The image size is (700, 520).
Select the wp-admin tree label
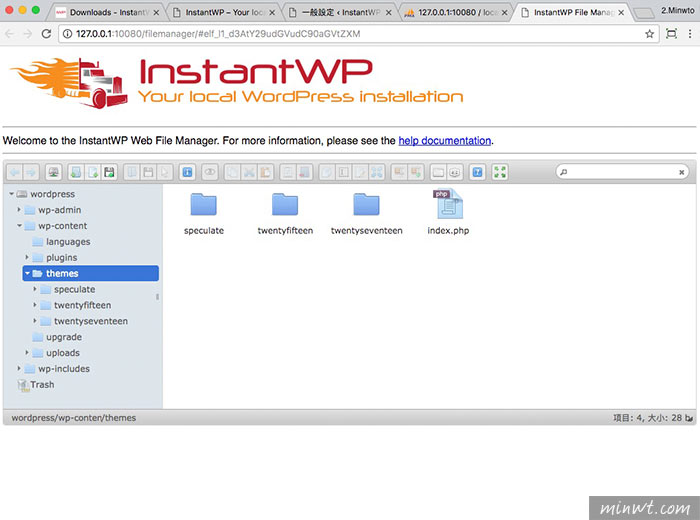(59, 210)
